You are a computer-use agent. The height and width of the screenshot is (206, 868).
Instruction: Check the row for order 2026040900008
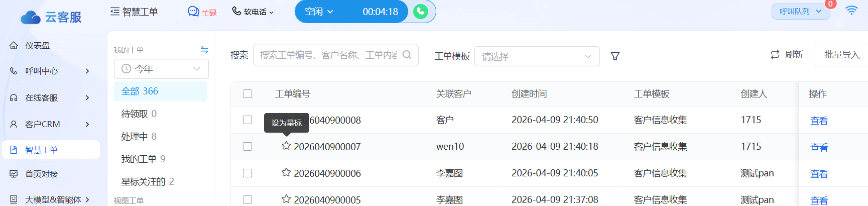tap(247, 120)
